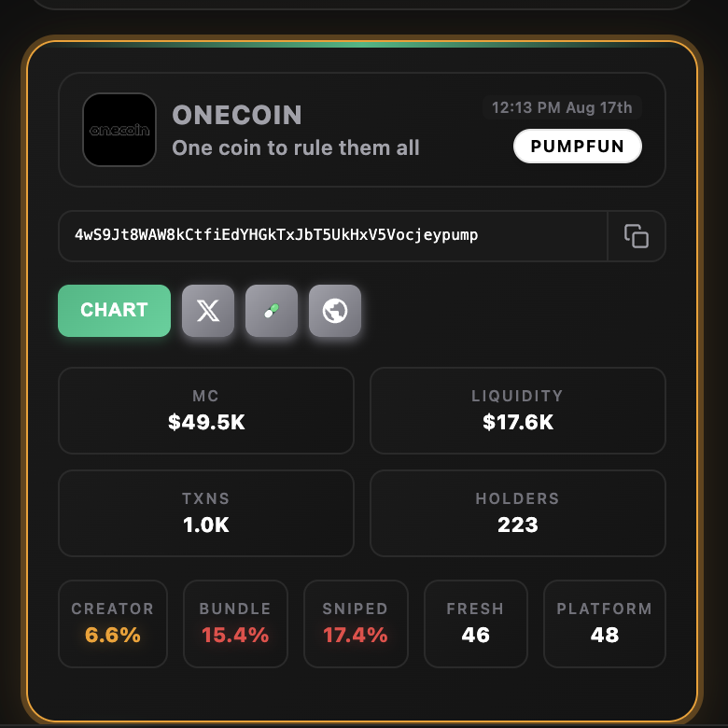
Task: Copy the contract address with the copy icon
Action: [x=637, y=236]
